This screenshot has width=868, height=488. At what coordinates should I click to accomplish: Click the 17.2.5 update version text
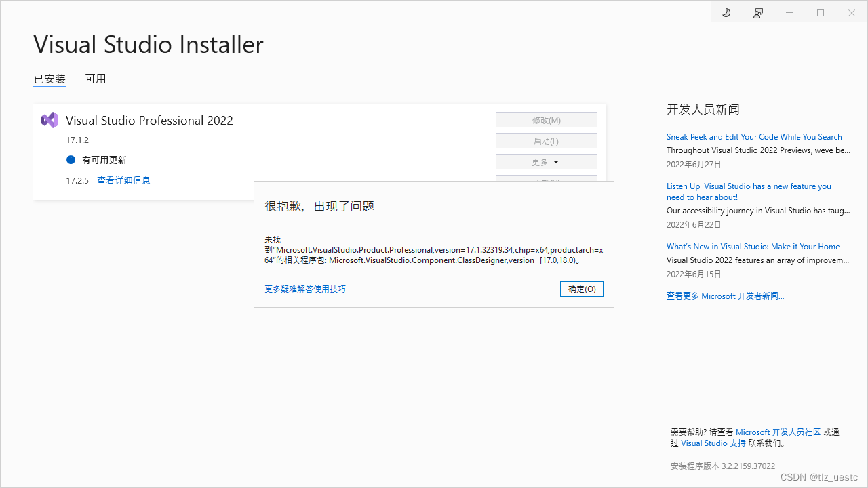[x=77, y=180]
